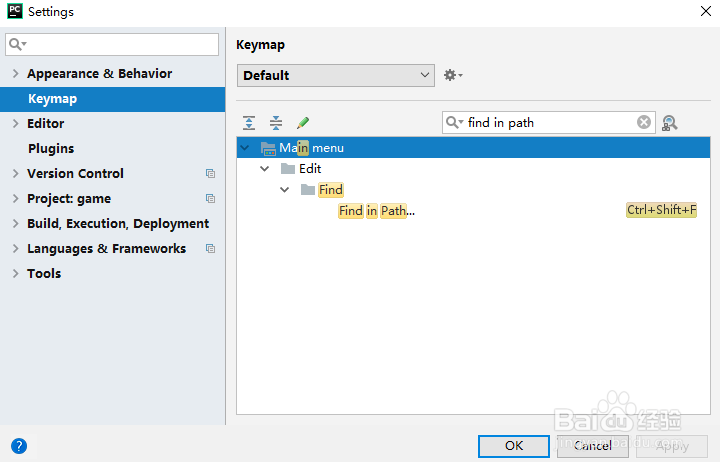Viewport: 720px width, 462px height.
Task: Click Find Actions by Shortcut icon
Action: point(669,123)
